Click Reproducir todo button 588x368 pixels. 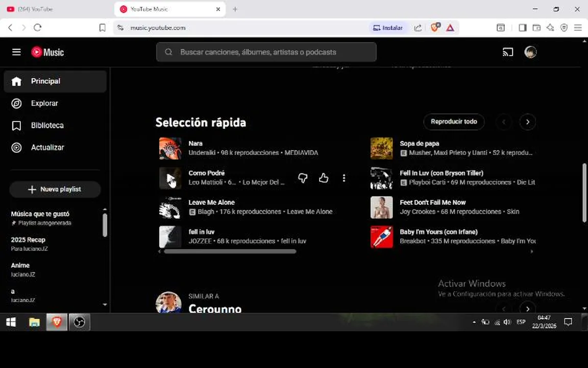point(454,122)
